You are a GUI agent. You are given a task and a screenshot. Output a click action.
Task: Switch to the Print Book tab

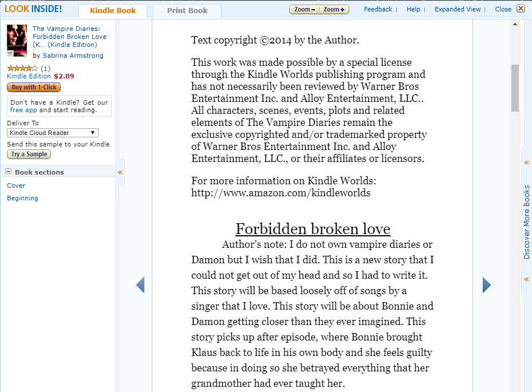tap(187, 11)
